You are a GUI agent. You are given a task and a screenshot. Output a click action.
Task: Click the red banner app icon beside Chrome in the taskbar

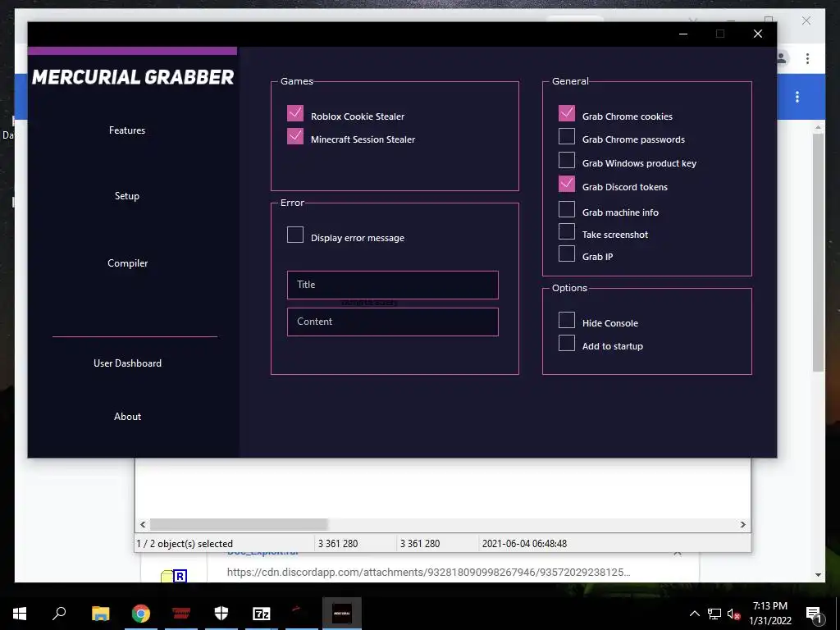(181, 614)
